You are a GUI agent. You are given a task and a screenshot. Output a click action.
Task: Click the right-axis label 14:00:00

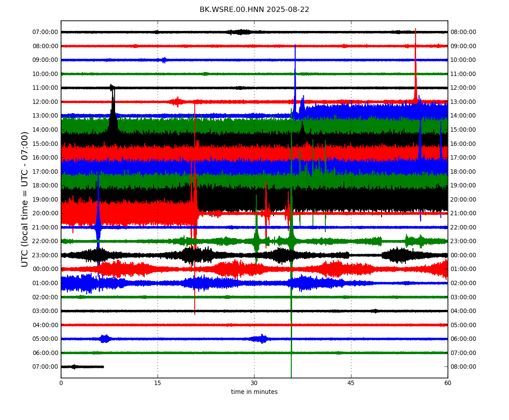[x=463, y=116]
